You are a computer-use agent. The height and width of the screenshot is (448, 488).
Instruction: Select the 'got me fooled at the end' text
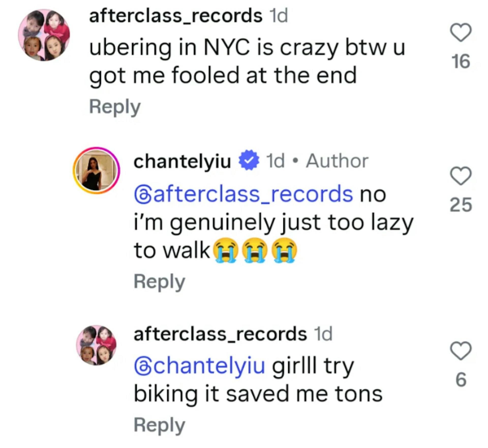tap(223, 76)
